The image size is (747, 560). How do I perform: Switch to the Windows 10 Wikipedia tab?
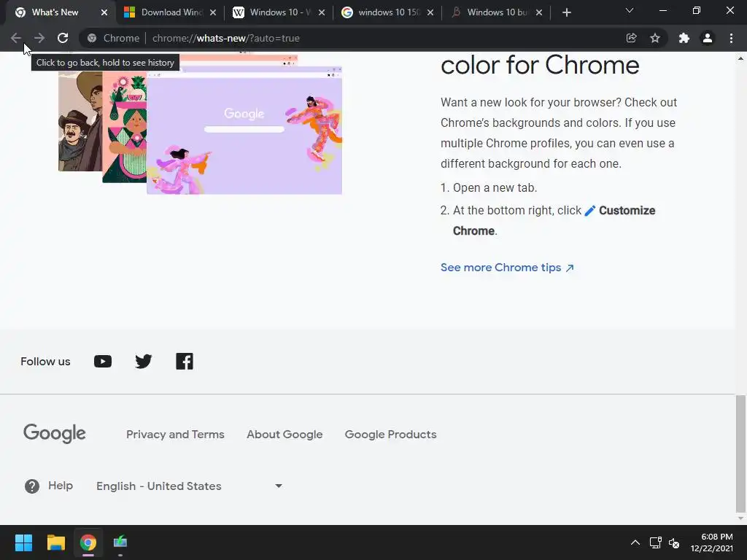273,12
